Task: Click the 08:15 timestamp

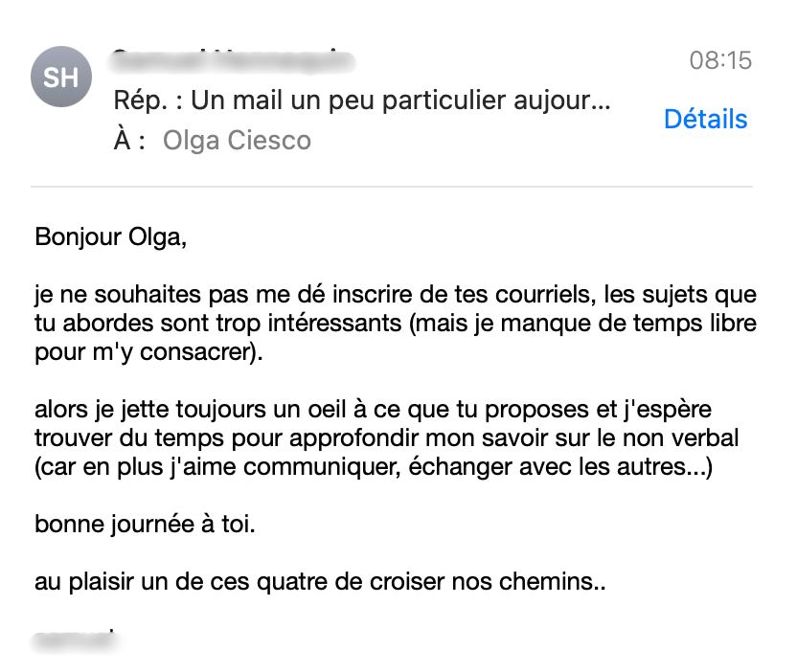Action: coord(720,60)
